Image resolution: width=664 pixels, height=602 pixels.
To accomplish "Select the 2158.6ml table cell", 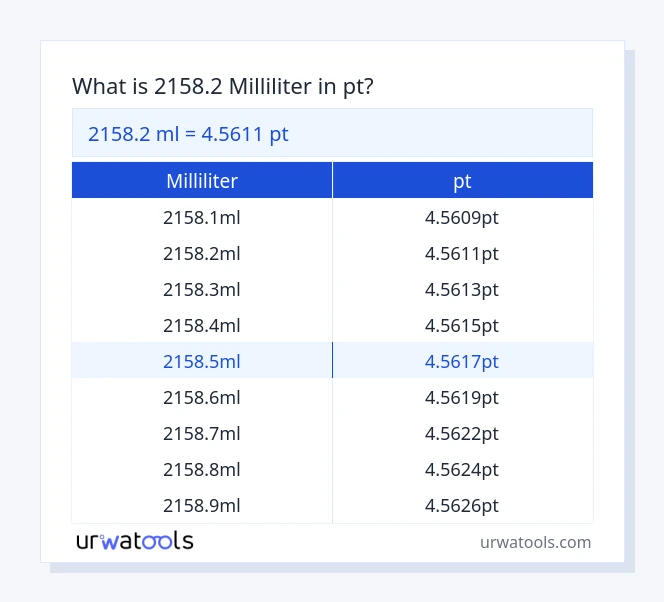I will (x=202, y=397).
